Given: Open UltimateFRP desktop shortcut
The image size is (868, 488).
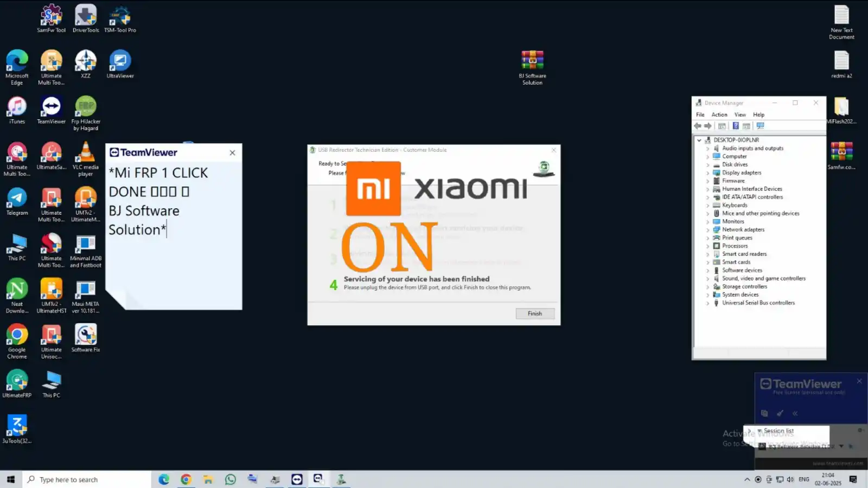Looking at the screenshot, I should coord(17,384).
